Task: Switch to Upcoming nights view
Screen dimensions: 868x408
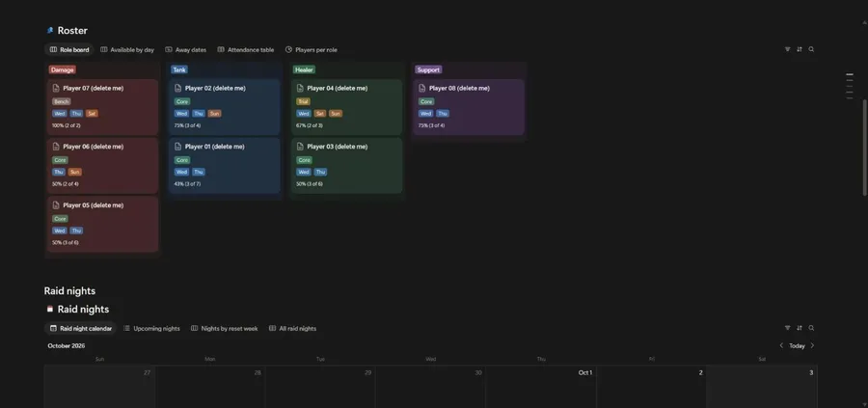Action: pos(151,328)
